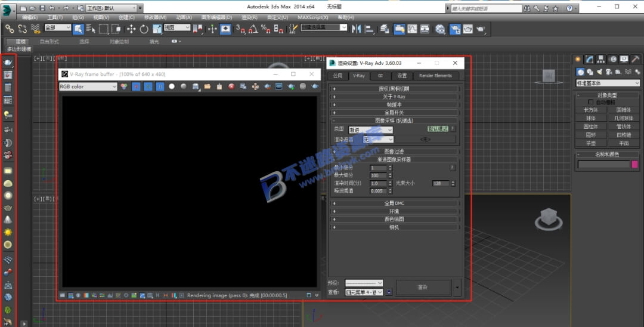Clear image red icon in frame buffer

coord(231,87)
